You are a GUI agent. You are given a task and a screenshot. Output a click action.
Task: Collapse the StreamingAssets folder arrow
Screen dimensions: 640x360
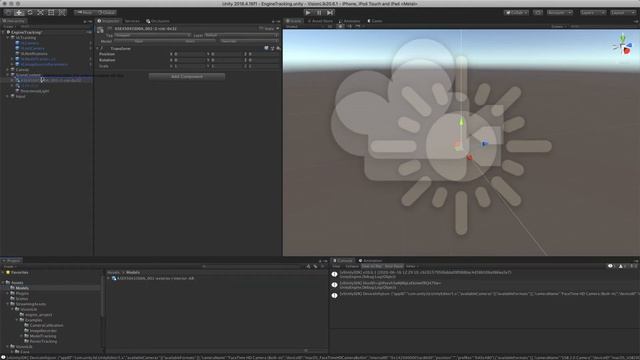click(8, 304)
